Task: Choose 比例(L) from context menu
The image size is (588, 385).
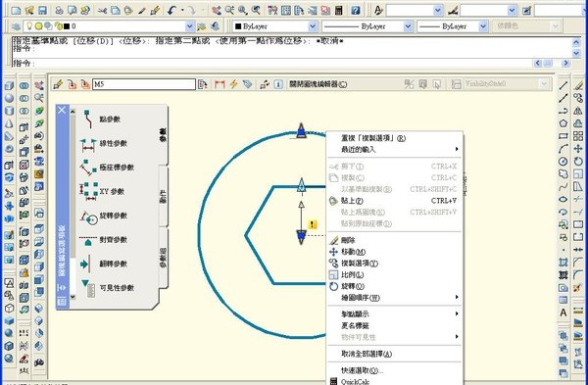Action: pyautogui.click(x=395, y=274)
